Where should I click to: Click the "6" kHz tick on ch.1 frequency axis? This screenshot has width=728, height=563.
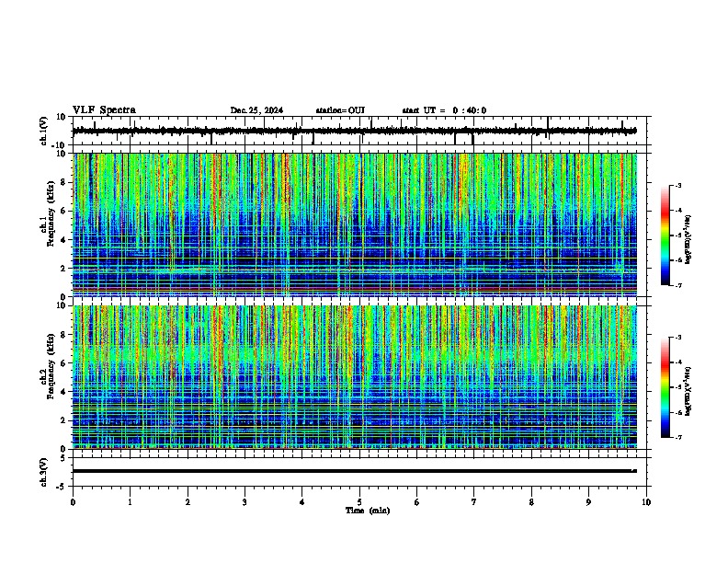tap(63, 211)
